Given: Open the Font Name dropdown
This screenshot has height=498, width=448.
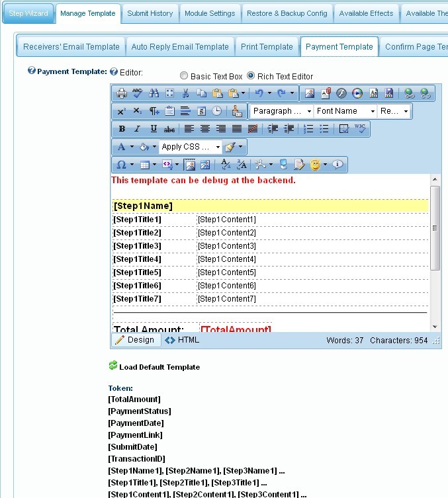Looking at the screenshot, I should pyautogui.click(x=345, y=111).
